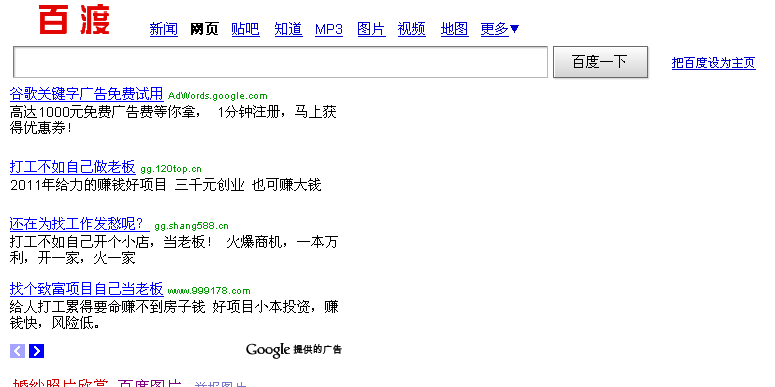Click the 百度一下 search button
The width and height of the screenshot is (775, 387).
pos(600,62)
